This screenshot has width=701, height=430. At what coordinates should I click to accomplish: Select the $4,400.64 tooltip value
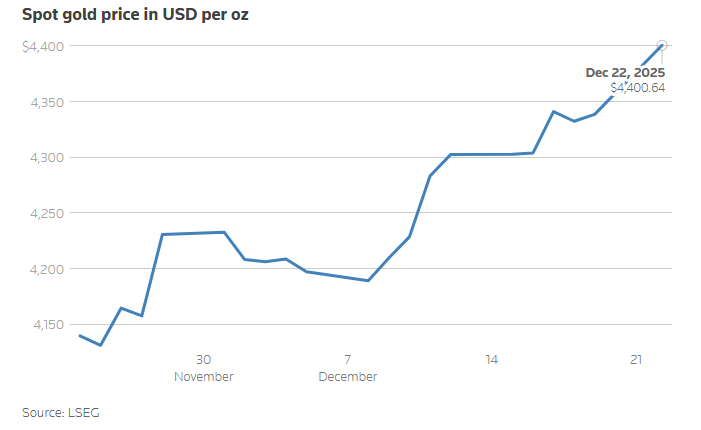click(x=638, y=88)
